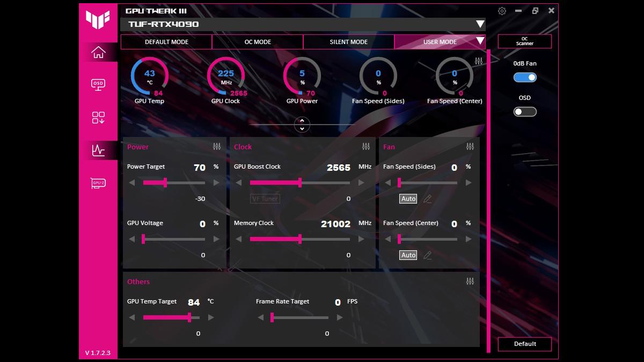644x362 pixels.
Task: Open the Power panel tuning sliders icon
Action: pyautogui.click(x=216, y=146)
